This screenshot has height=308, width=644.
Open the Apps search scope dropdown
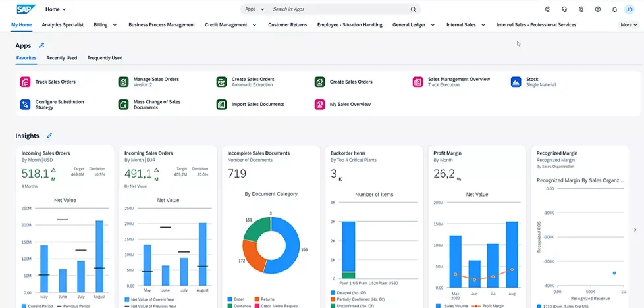tap(254, 9)
